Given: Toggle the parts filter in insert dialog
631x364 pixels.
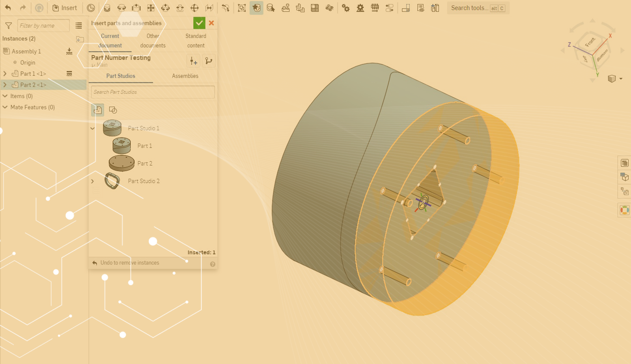Looking at the screenshot, I should 98,110.
